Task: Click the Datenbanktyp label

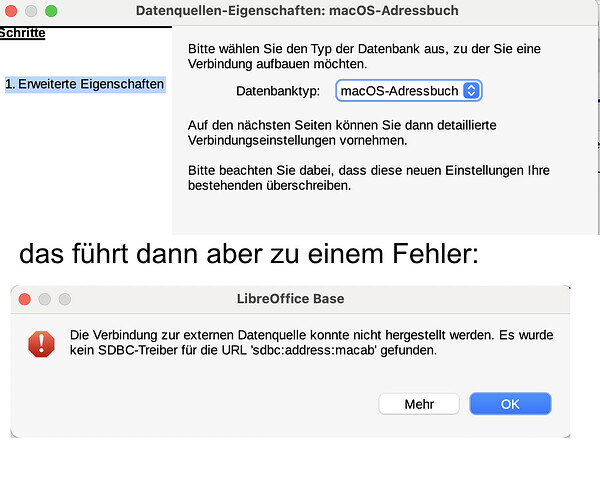Action: 278,91
